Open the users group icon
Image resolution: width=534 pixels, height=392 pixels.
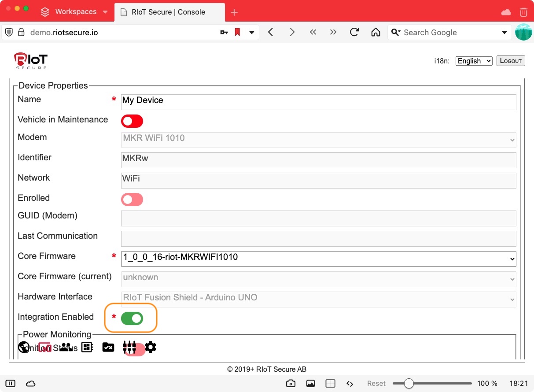[x=66, y=348]
